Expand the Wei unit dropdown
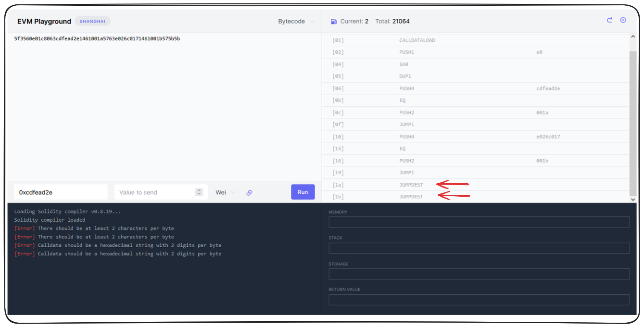This screenshot has height=328, width=644. [x=225, y=192]
